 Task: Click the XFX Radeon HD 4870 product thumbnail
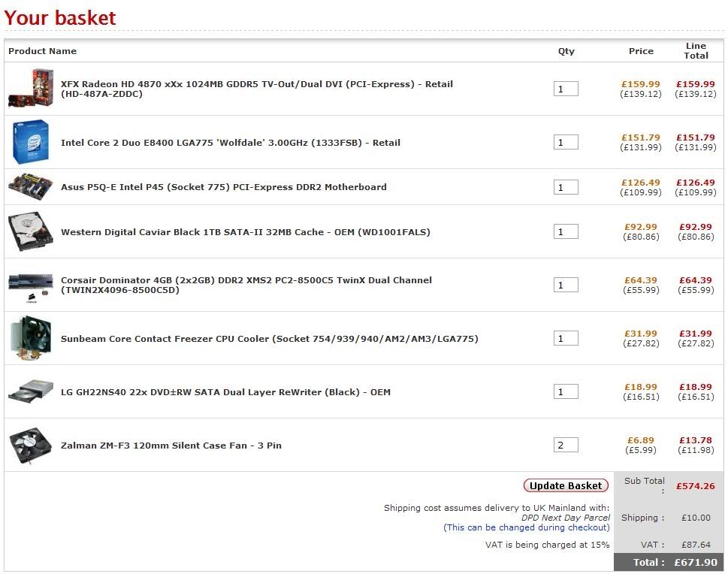click(32, 89)
